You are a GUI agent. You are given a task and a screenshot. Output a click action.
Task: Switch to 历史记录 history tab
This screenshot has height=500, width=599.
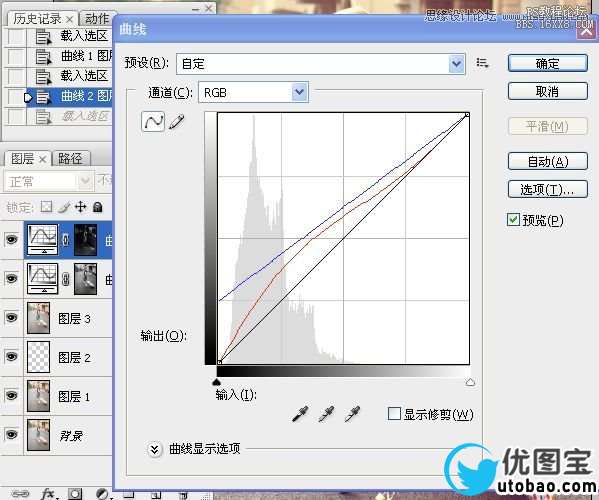[x=37, y=19]
